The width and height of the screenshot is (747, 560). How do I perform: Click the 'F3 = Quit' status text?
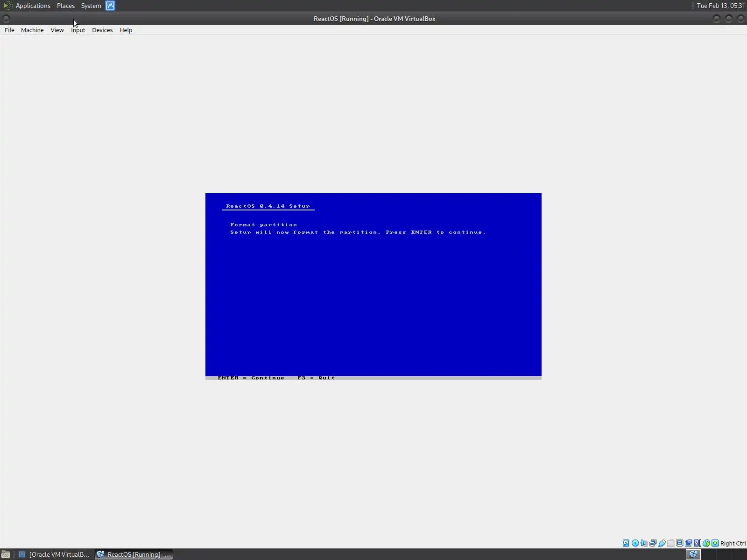[316, 378]
